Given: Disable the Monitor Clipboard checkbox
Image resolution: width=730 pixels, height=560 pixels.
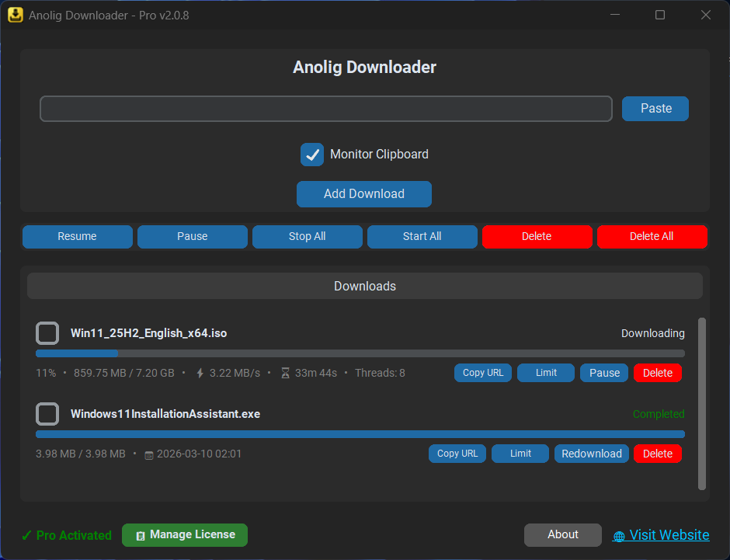Looking at the screenshot, I should click(311, 155).
